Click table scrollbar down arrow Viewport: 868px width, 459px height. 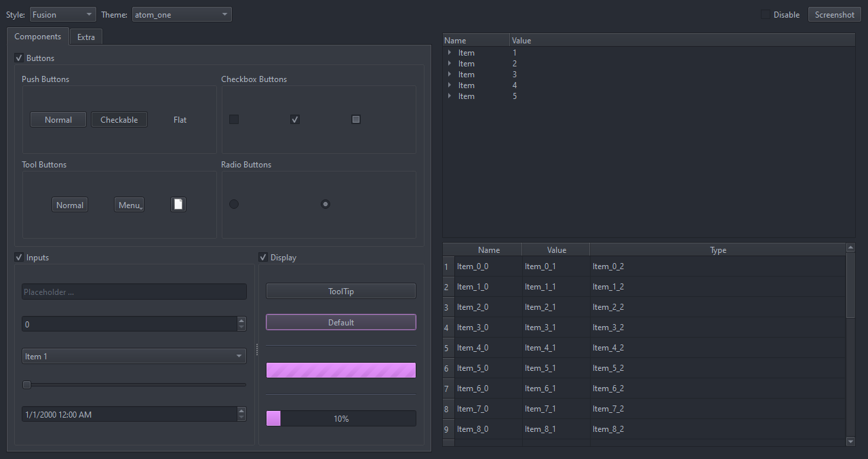click(851, 441)
